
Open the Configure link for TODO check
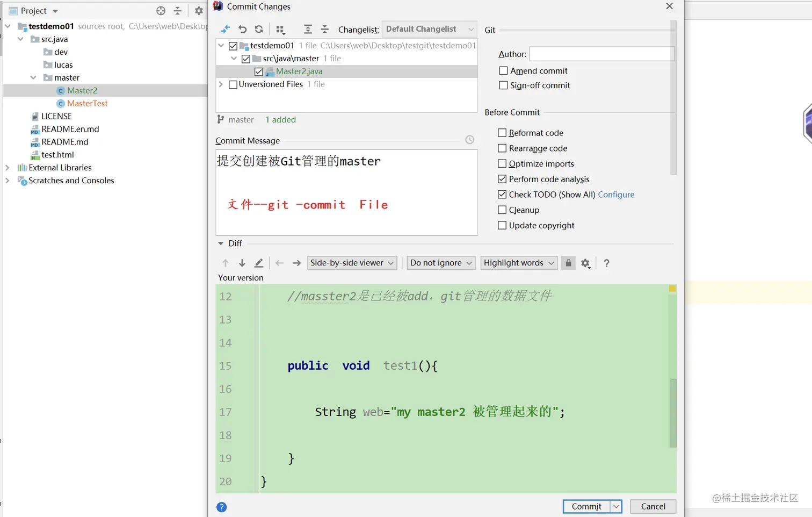[x=616, y=195]
